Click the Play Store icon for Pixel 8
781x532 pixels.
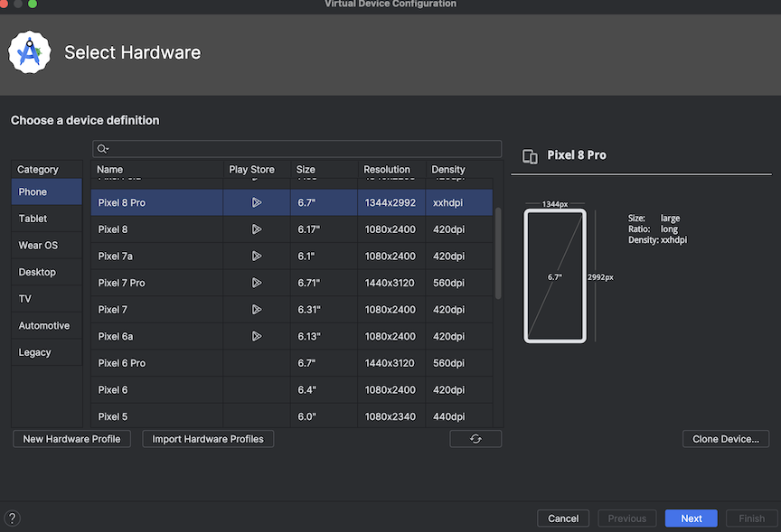point(257,229)
